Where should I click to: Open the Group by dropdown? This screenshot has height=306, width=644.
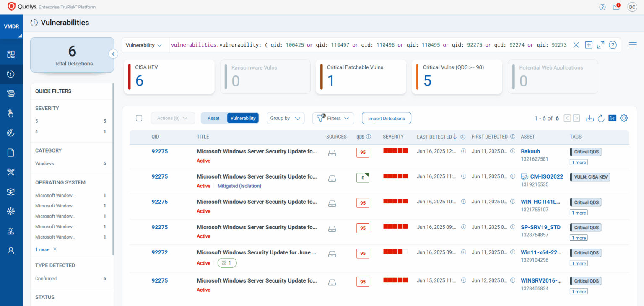click(x=286, y=118)
